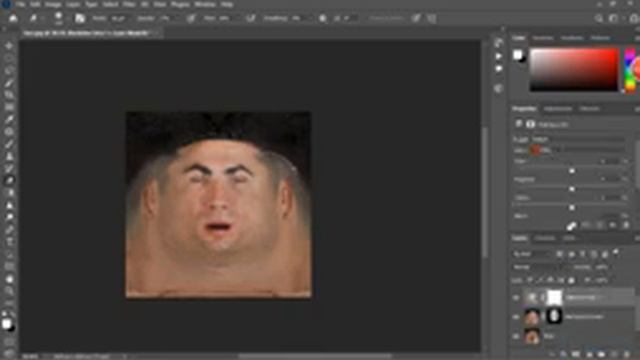Open the layer blend mode dropdown
Image resolution: width=640 pixels, height=360 pixels.
click(x=539, y=267)
